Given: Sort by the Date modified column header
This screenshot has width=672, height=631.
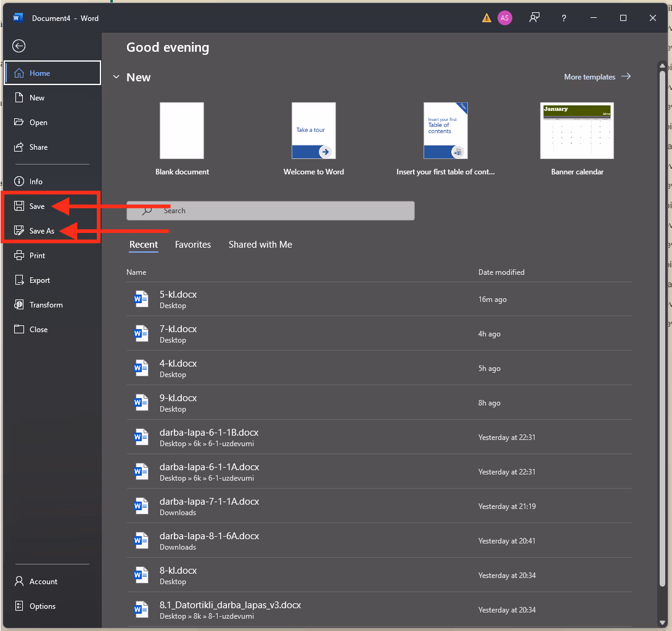Looking at the screenshot, I should (x=501, y=272).
